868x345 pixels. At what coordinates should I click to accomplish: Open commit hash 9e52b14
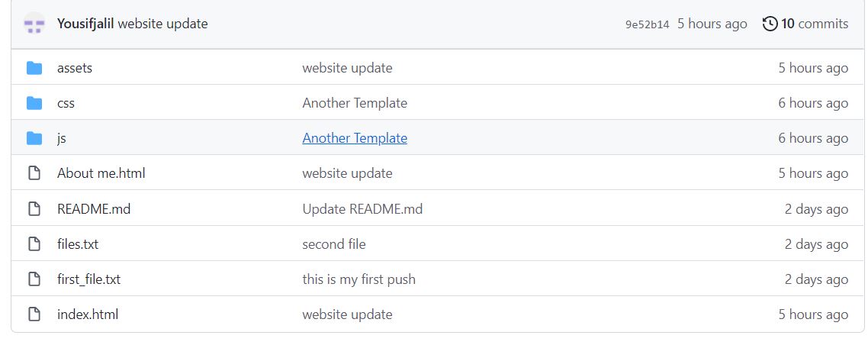(x=647, y=24)
